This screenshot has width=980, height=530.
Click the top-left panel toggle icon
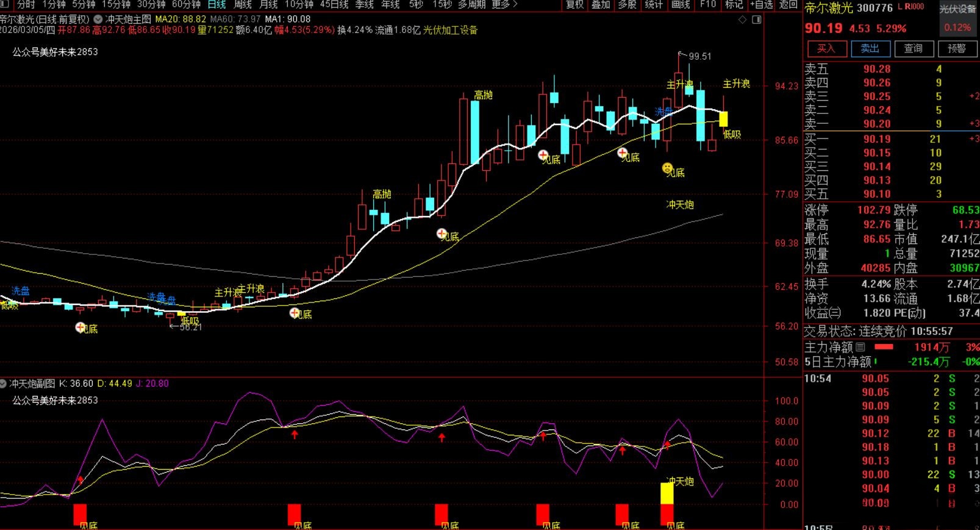pos(4,4)
